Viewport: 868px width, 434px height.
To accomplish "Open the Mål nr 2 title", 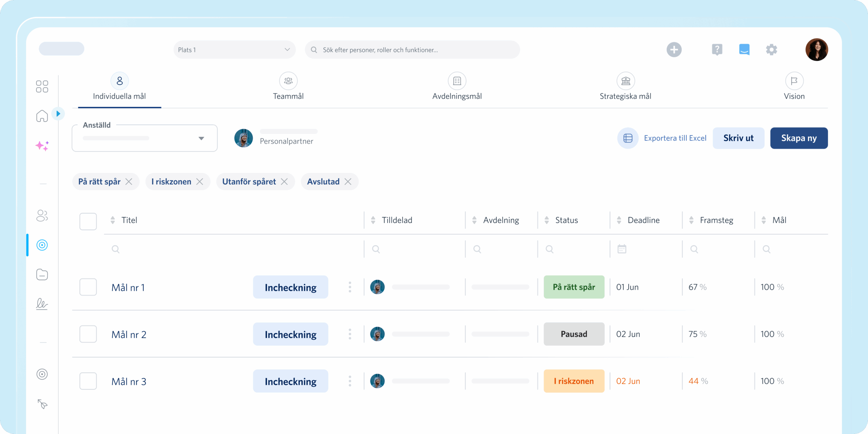I will click(129, 335).
